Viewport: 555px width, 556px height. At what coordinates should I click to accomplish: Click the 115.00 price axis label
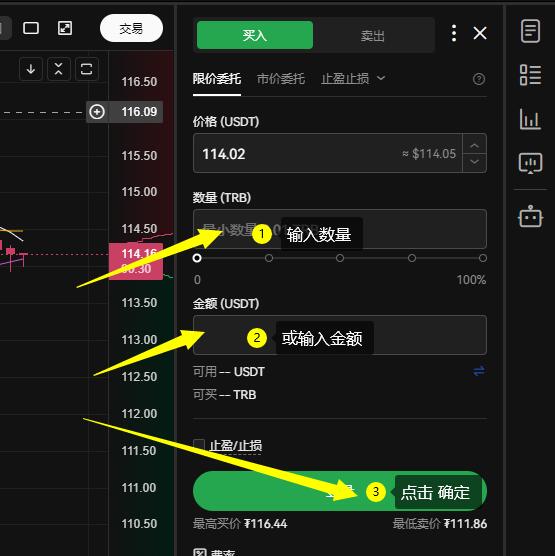(139, 192)
